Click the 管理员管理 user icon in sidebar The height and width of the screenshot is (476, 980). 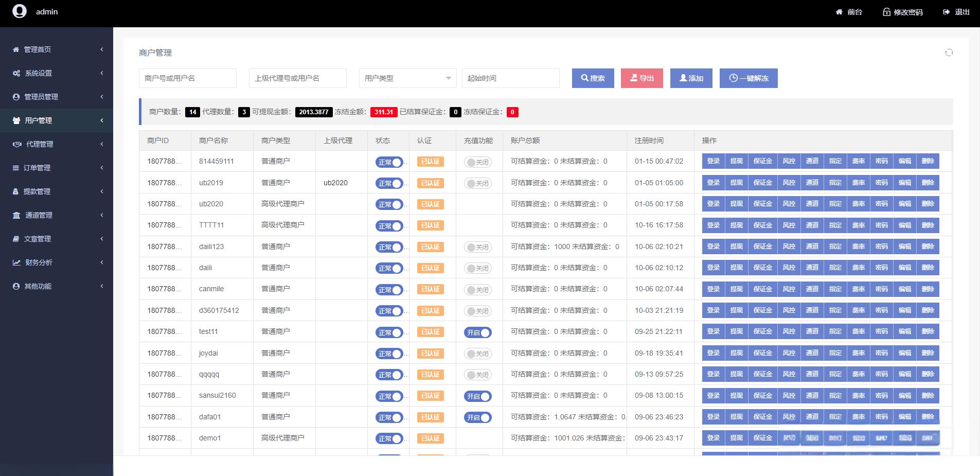(x=16, y=97)
